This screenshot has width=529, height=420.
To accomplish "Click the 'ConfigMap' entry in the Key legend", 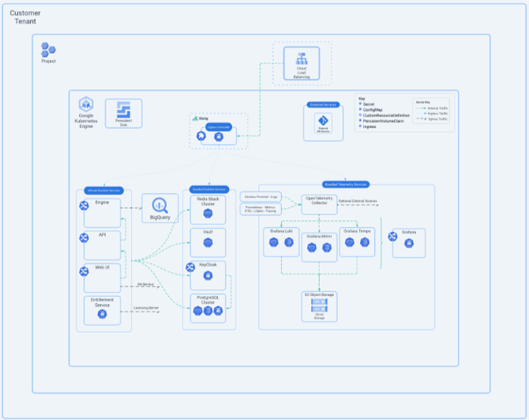I will tap(373, 110).
